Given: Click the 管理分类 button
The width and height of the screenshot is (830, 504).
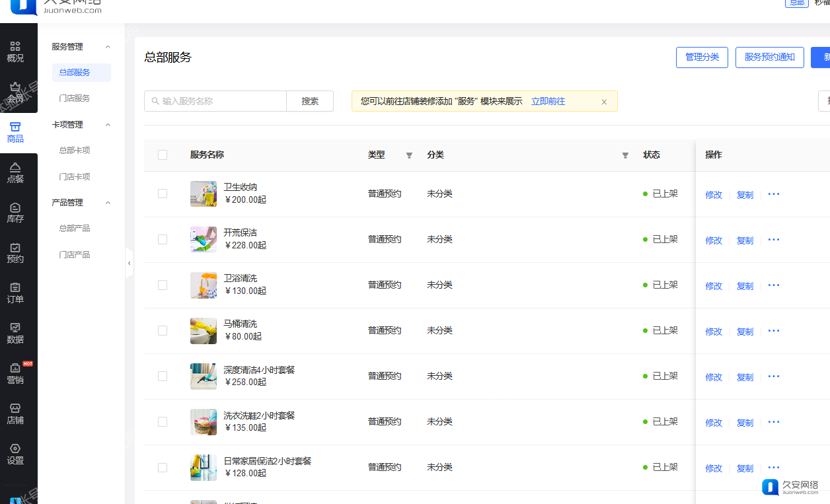Looking at the screenshot, I should click(702, 57).
